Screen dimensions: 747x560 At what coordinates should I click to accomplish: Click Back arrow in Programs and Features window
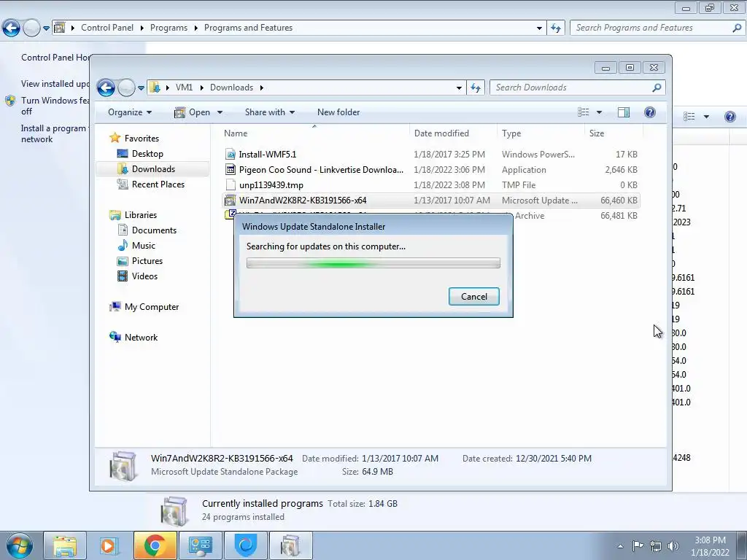pos(11,28)
